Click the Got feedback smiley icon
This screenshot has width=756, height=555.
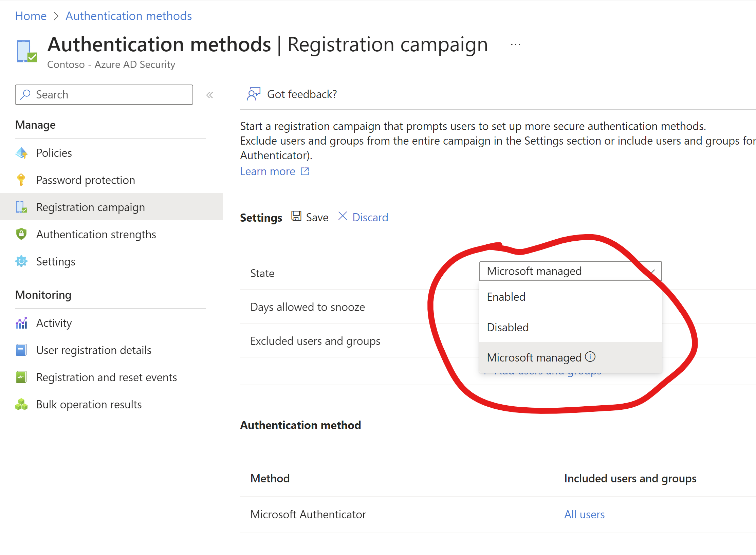click(x=254, y=94)
